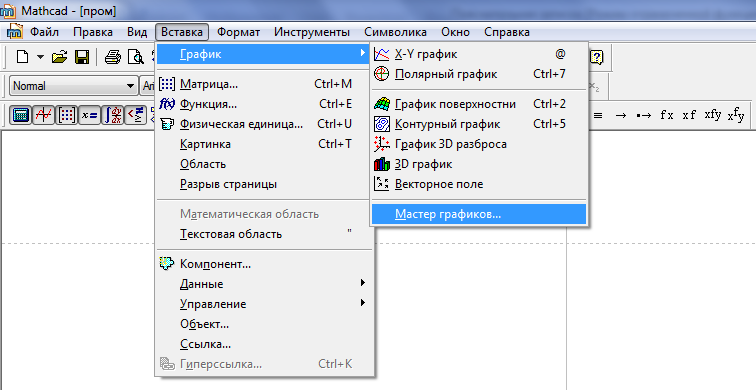756x390 pixels.
Task: Save the worksheet with the floppy disk icon
Action: pos(81,57)
